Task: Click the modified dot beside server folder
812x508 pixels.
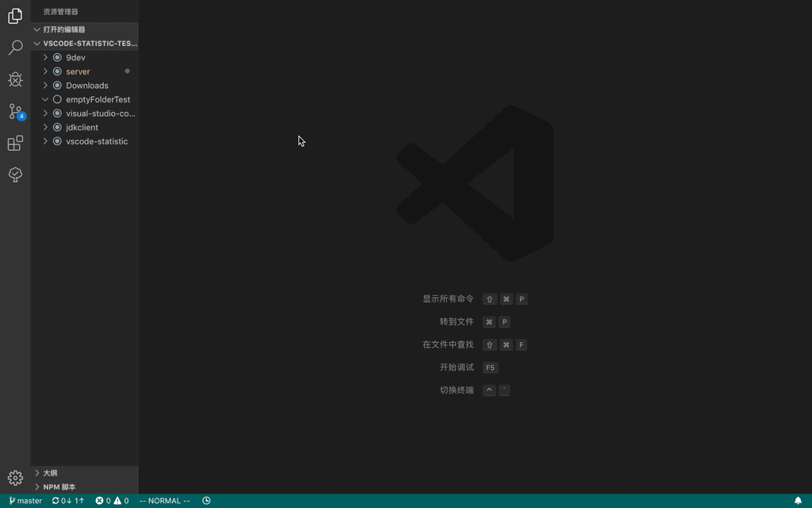Action: click(127, 71)
